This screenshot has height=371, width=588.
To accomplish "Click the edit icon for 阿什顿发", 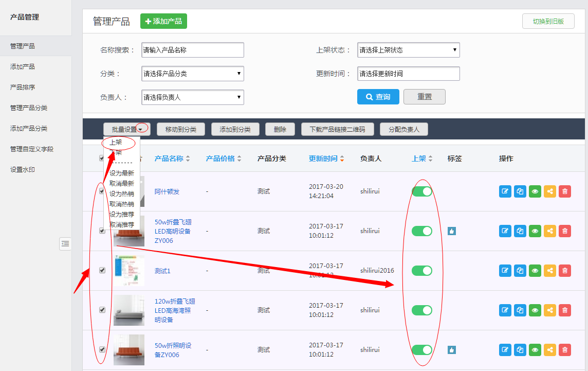I will tap(505, 191).
